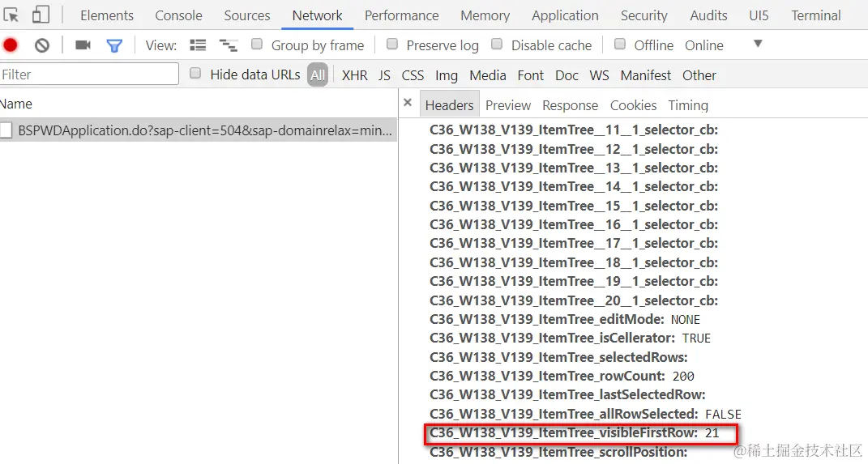This screenshot has height=464, width=868.
Task: Filter requests by Doc
Action: coord(567,75)
